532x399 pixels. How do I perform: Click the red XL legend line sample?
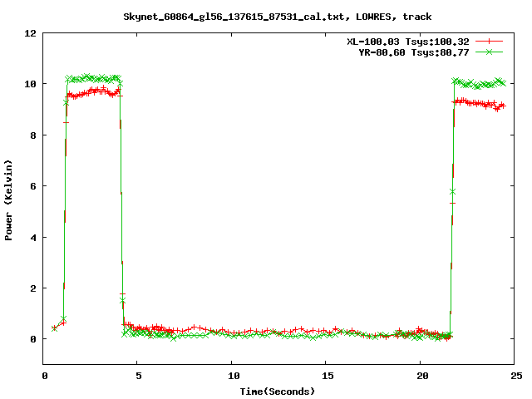pos(489,42)
